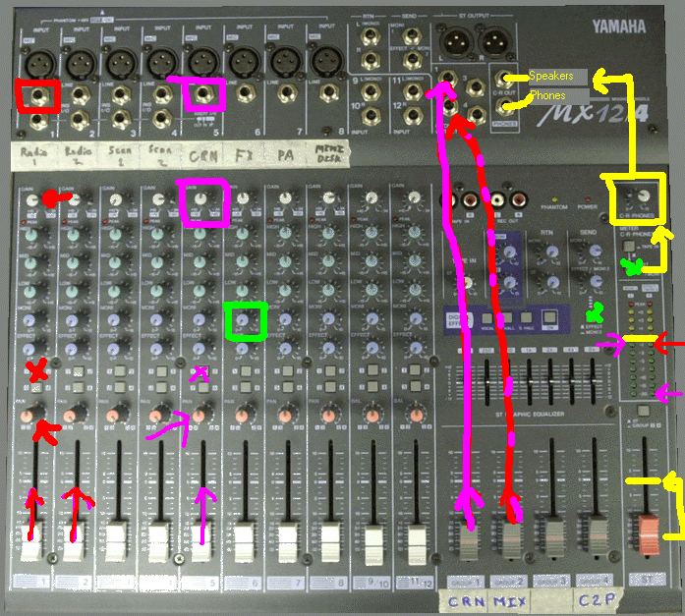Viewport: 685px width, 616px height.
Task: Click the magenta-boxed channel 5 line input jack
Action: point(203,95)
